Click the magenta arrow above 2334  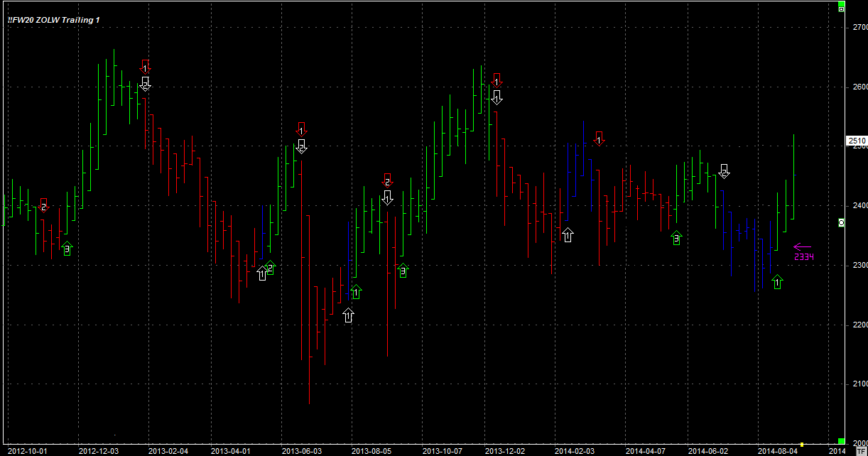(802, 247)
